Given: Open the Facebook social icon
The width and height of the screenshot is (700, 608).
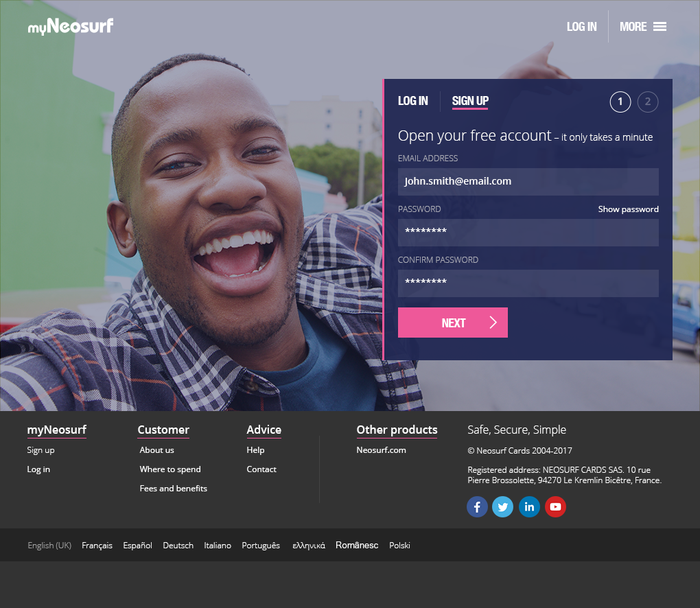Looking at the screenshot, I should pos(477,506).
